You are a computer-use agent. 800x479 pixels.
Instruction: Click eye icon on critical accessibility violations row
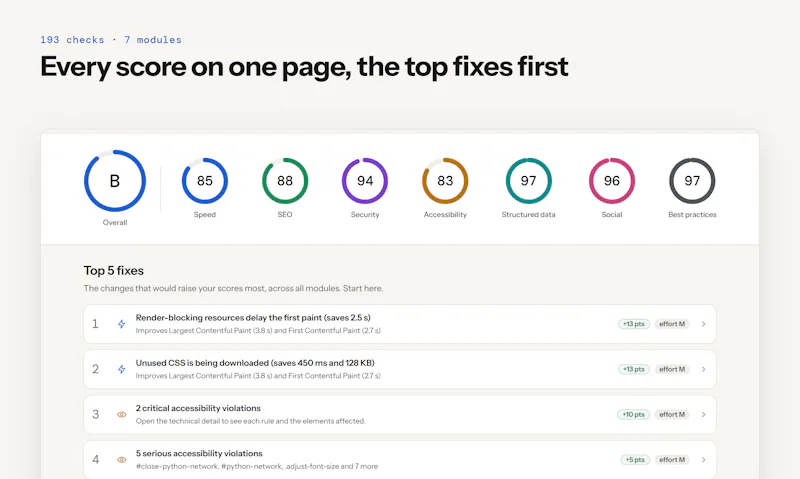tap(121, 415)
